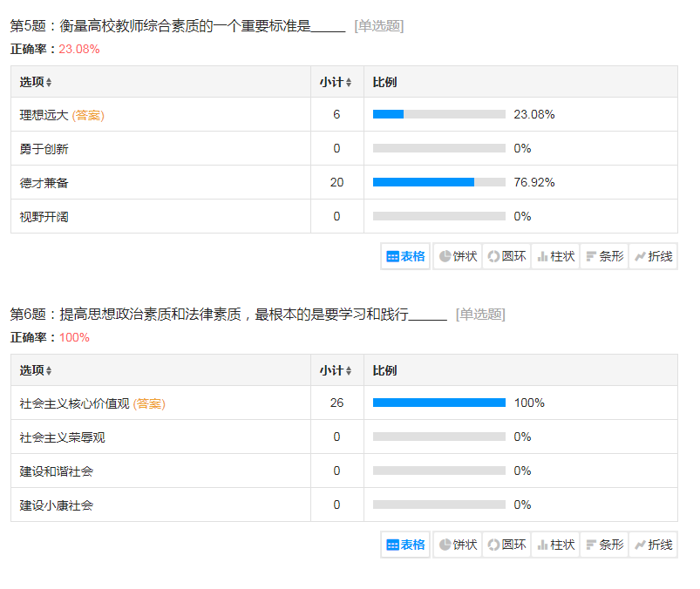The image size is (700, 589).
Task: Click the 社会主义核心价值观 100% bar
Action: pos(438,403)
